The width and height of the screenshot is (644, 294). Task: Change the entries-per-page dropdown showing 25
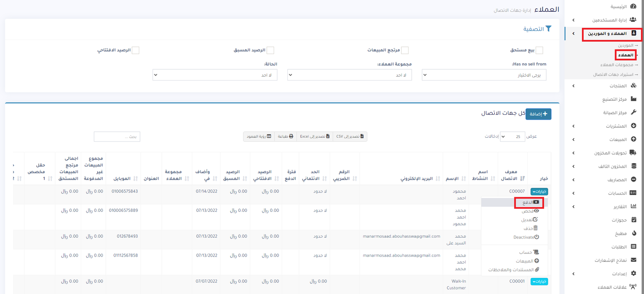point(512,137)
